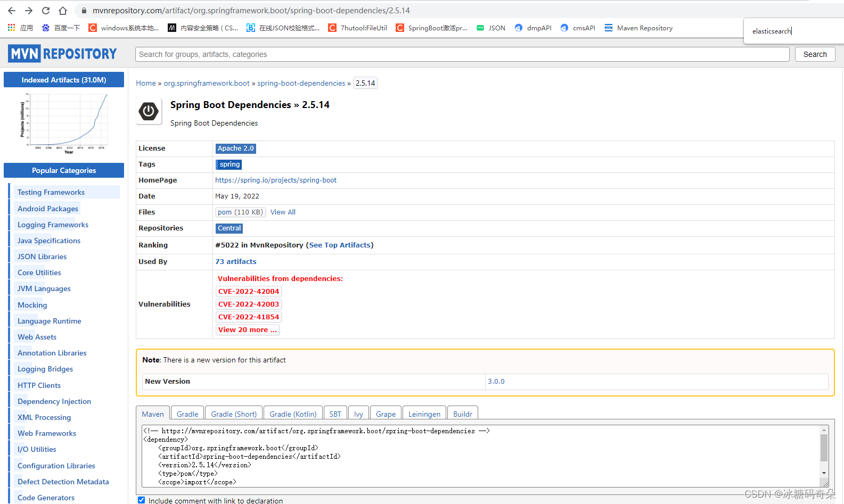Focus the artifact search input field

tap(462, 54)
